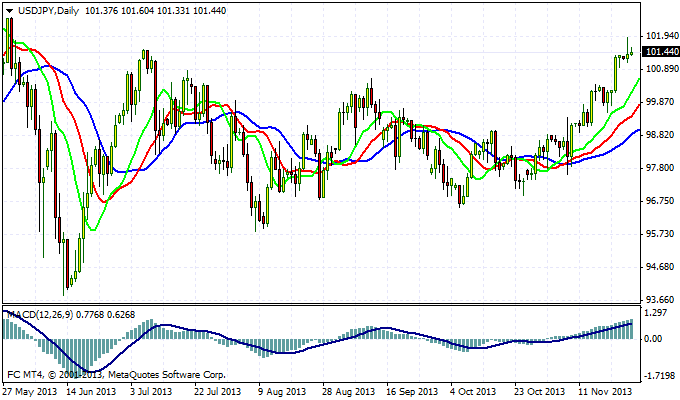Click the 27 May 2013 date label
Viewport: 680px width, 400px height.
pos(29,391)
